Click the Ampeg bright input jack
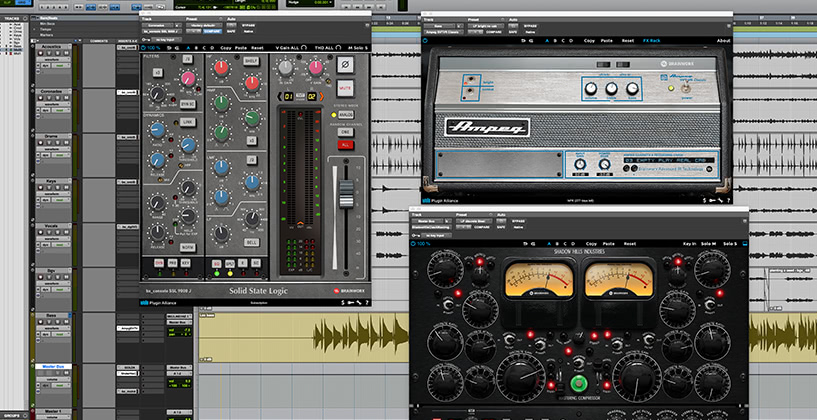Image resolution: width=817 pixels, height=420 pixels. click(470, 80)
